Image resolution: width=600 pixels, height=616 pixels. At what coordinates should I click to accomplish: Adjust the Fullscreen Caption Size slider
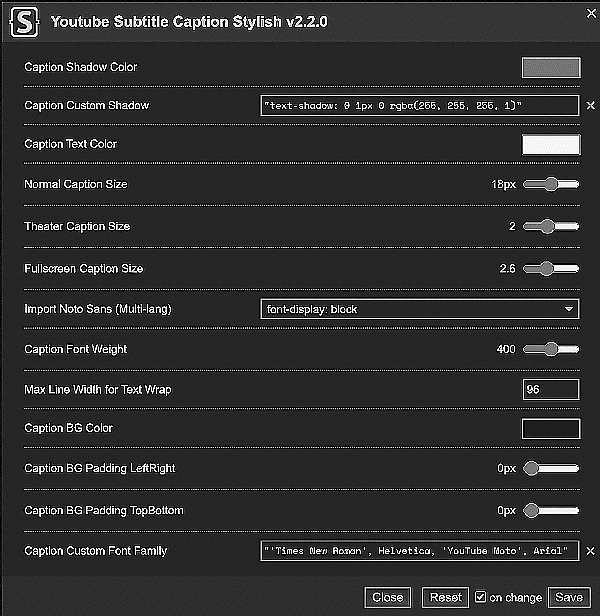551,269
